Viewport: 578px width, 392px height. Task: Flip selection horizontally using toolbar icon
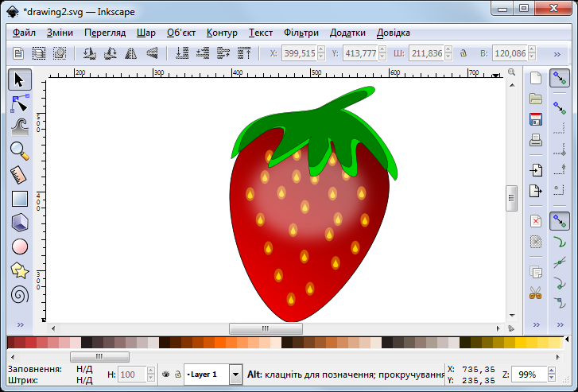coord(131,53)
